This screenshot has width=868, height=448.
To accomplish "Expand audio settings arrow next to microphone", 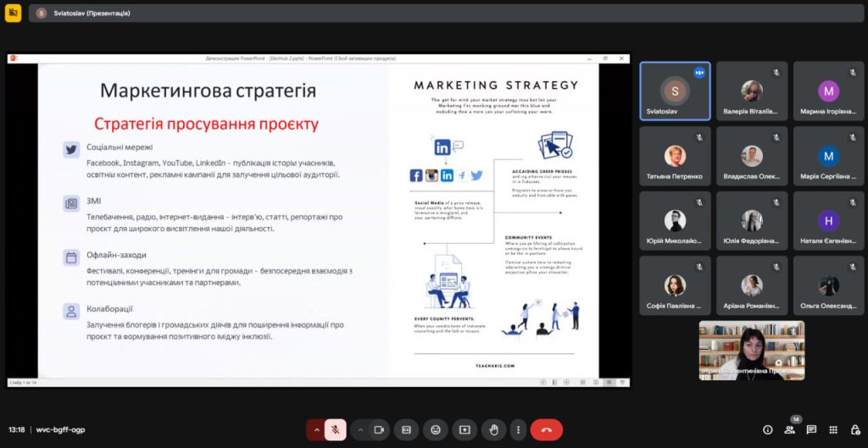I will (316, 429).
